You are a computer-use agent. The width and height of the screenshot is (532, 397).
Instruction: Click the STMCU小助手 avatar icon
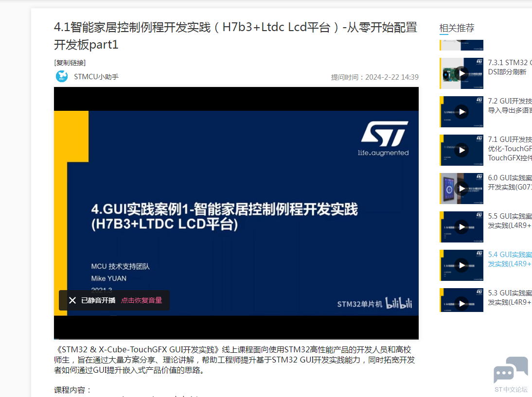pos(62,76)
